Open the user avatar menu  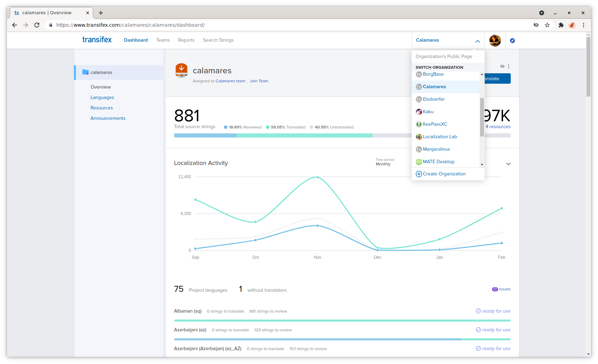[495, 41]
